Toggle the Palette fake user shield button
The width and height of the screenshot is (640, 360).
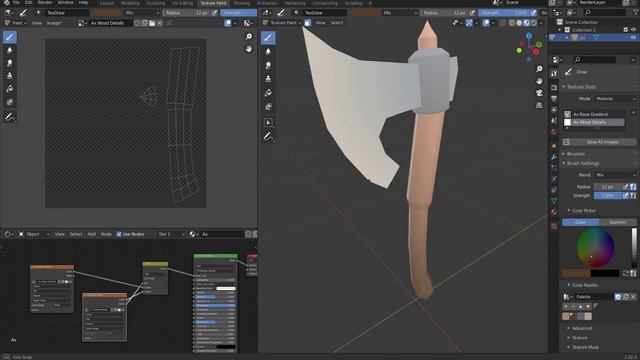tap(618, 297)
